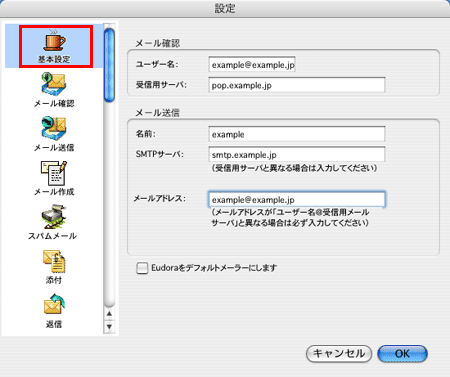Click the 名前 input field
Viewport: 450px width, 377px height.
(297, 134)
